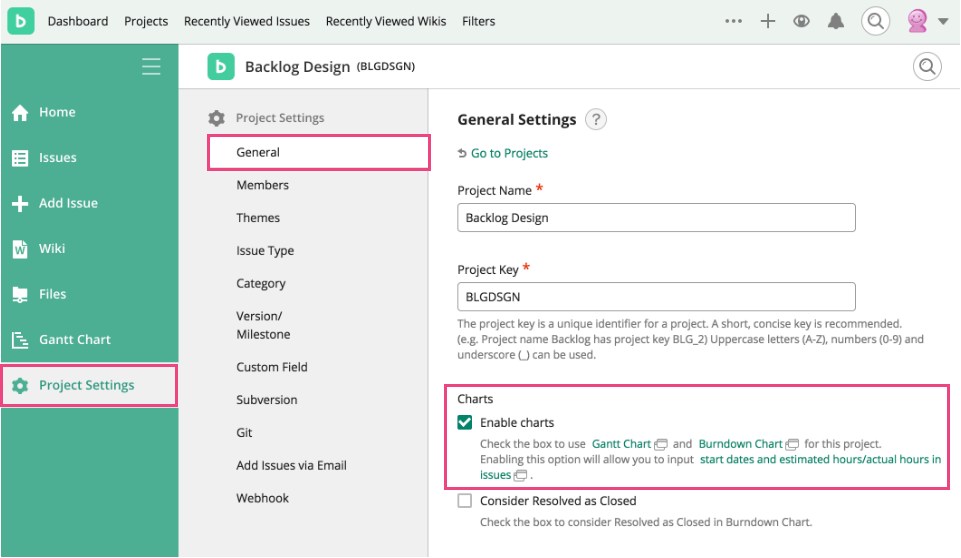This screenshot has height=558, width=961.
Task: Click the Wiki document icon
Action: click(20, 249)
